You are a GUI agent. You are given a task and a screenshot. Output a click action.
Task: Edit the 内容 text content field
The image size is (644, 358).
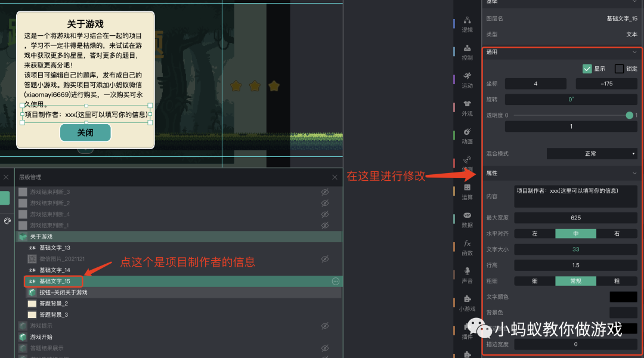576,196
